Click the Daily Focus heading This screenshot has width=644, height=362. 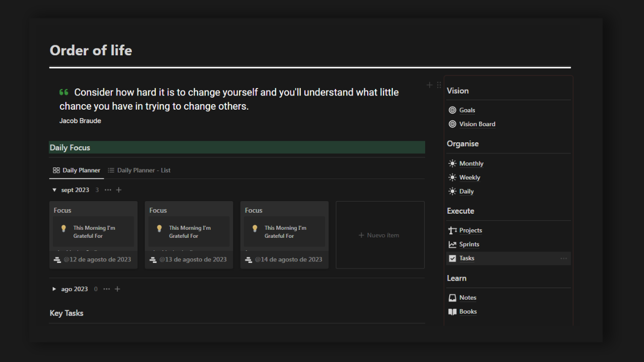[x=70, y=148]
